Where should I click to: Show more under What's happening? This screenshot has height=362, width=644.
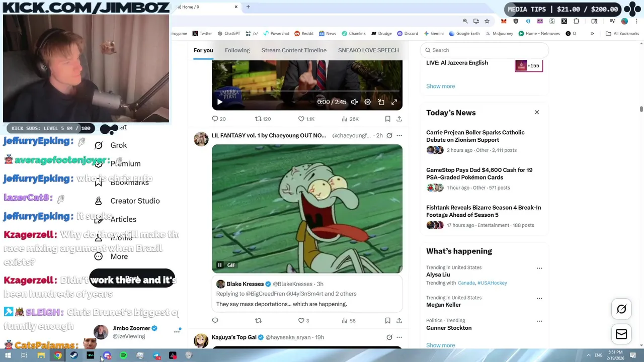click(x=440, y=345)
